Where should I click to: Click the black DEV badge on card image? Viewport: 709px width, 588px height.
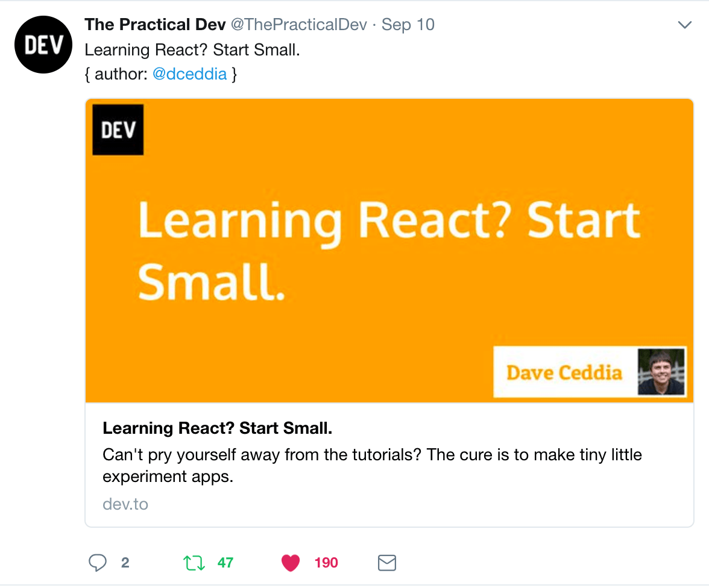tap(118, 130)
